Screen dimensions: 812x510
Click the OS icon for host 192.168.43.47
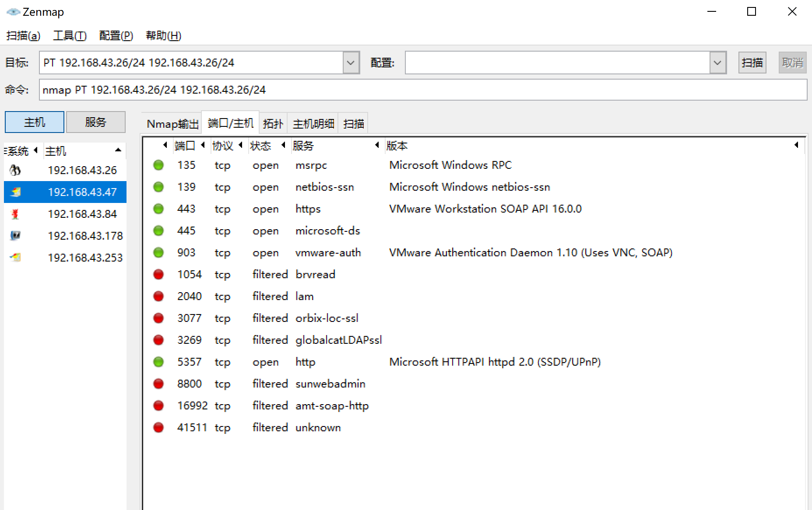(15, 192)
